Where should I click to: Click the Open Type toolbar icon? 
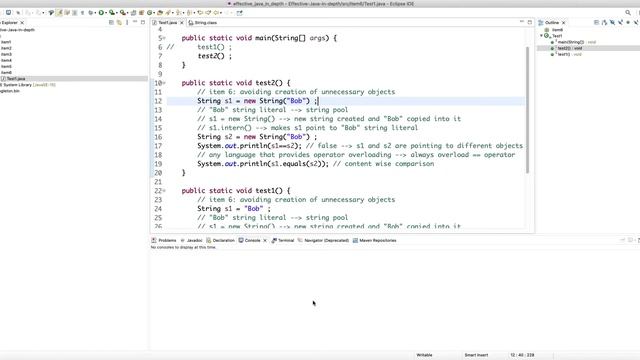[160, 13]
